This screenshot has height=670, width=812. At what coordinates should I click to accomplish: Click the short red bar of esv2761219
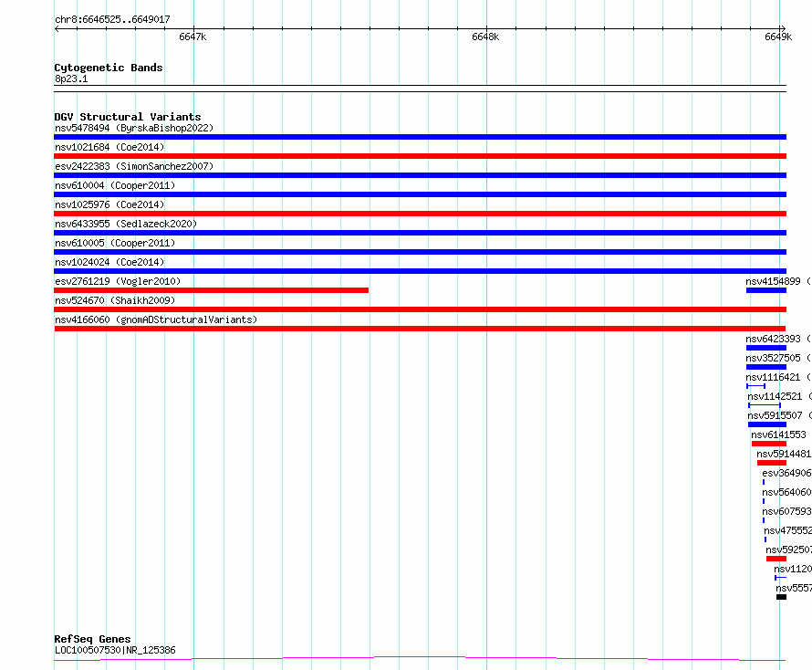pyautogui.click(x=212, y=290)
